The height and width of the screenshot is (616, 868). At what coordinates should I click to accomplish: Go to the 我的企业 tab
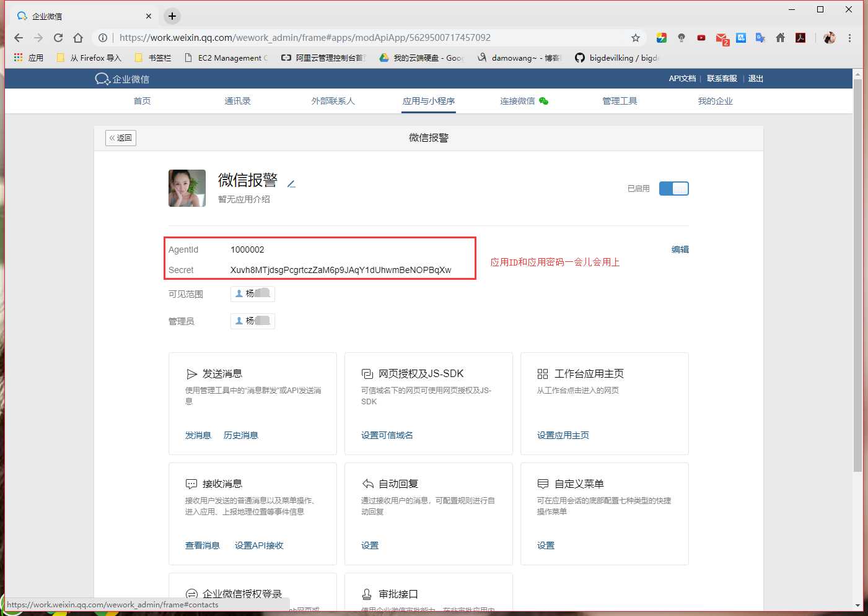point(715,101)
